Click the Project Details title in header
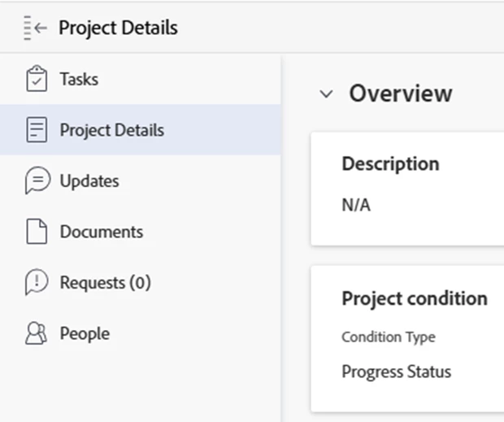The image size is (504, 422). click(118, 28)
